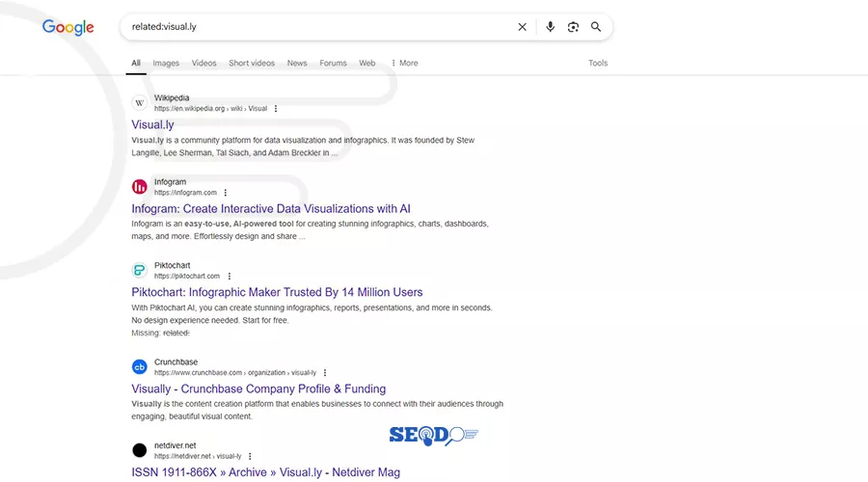
Task: Open Google Lens image search icon
Action: [x=573, y=27]
